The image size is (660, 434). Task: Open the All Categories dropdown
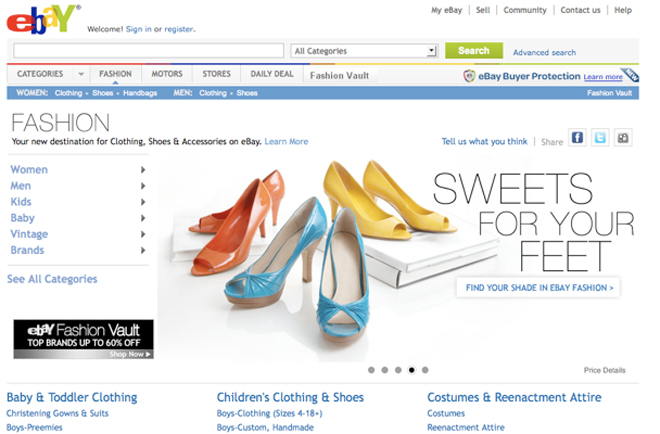pyautogui.click(x=365, y=51)
